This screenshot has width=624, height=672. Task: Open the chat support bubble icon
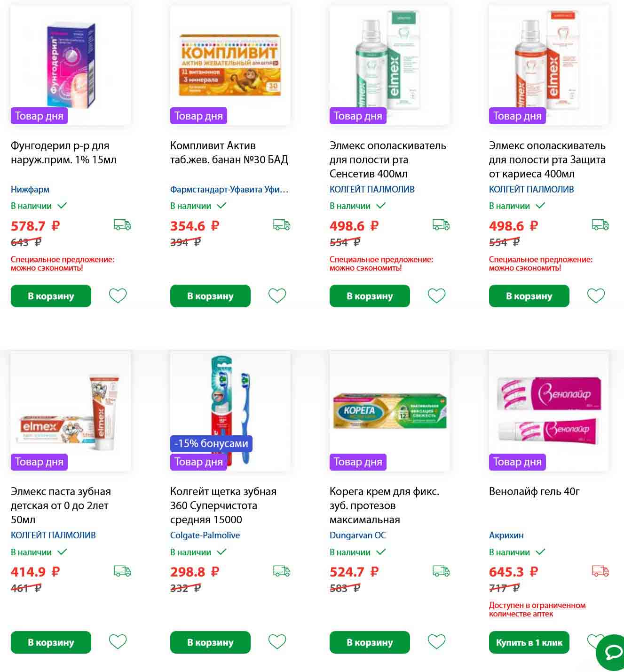pos(613,652)
